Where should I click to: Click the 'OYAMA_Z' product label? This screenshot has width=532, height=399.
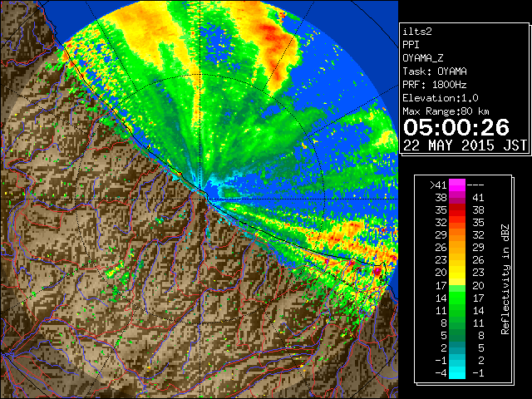coord(423,58)
